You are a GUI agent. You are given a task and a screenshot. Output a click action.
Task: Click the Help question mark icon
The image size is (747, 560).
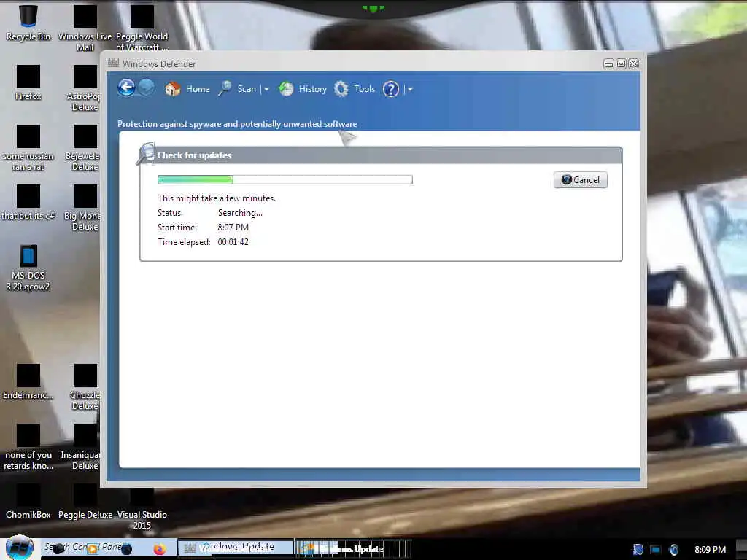click(391, 89)
